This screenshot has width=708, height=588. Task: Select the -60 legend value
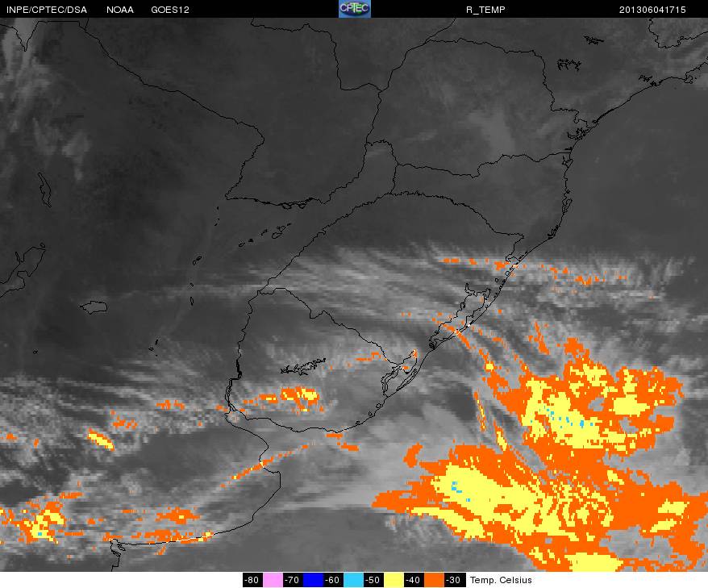click(x=333, y=580)
